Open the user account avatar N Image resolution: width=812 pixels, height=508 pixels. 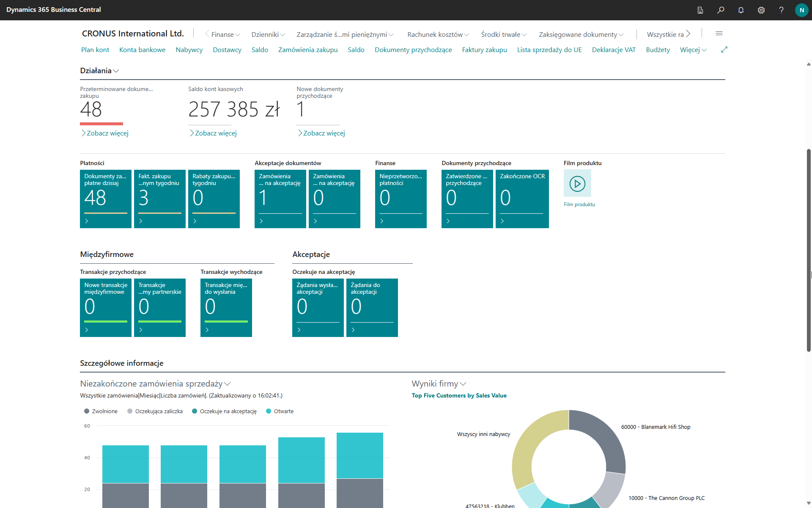click(801, 10)
